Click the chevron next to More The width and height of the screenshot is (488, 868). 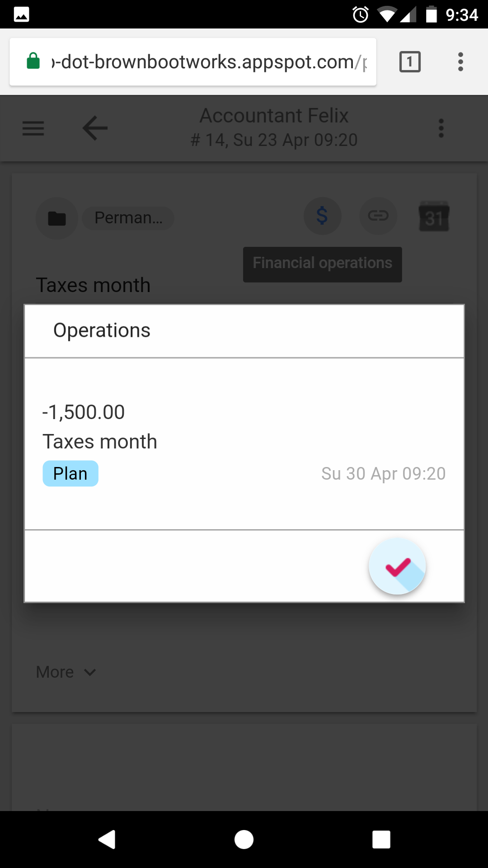(90, 672)
